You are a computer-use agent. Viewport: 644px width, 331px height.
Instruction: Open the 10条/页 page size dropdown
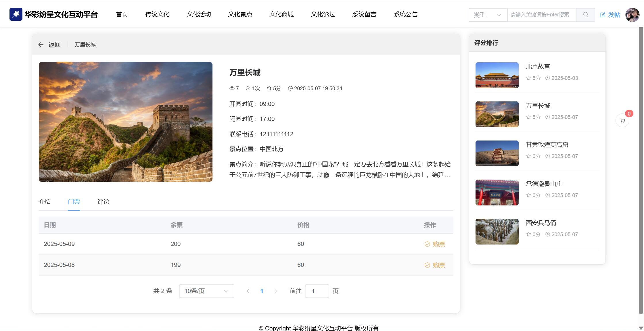[x=206, y=291]
